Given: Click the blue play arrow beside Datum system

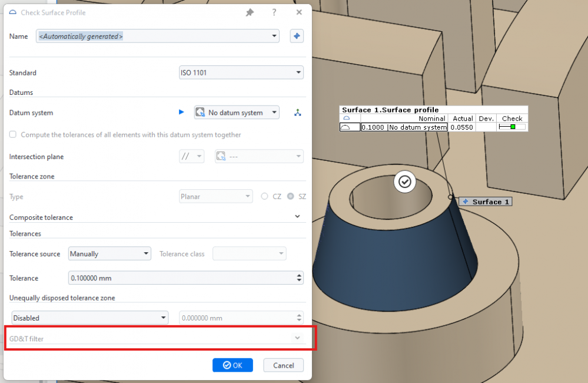Looking at the screenshot, I should (181, 113).
